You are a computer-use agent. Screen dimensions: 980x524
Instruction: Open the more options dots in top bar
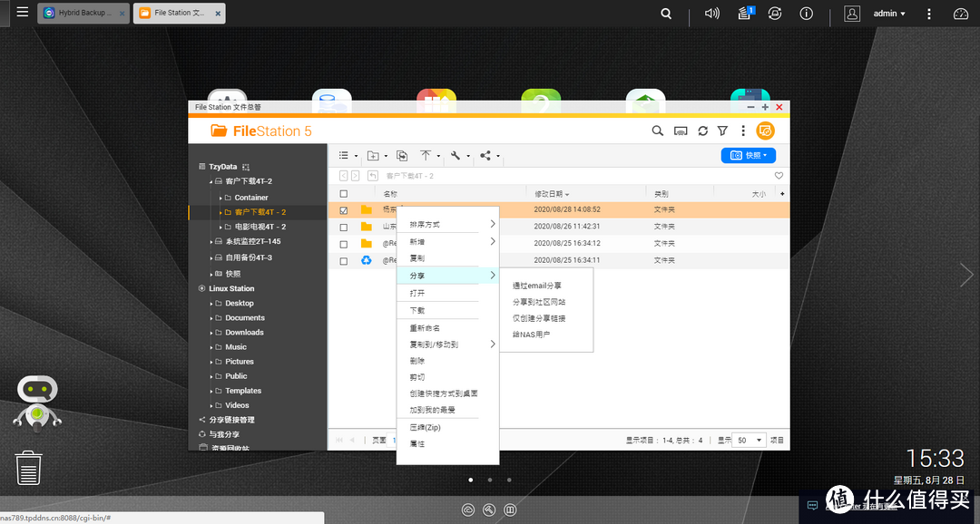point(929,13)
